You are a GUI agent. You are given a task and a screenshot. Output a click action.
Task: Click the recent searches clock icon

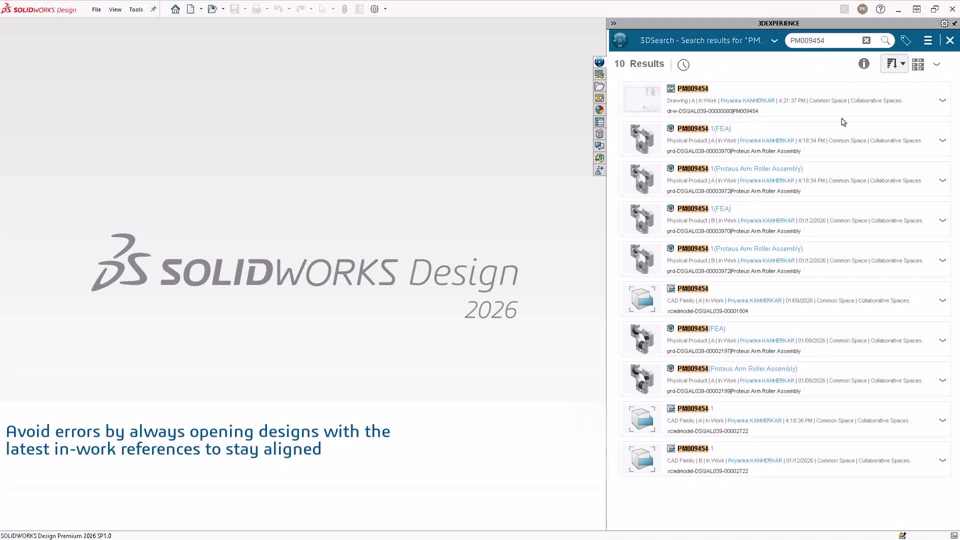coord(683,64)
